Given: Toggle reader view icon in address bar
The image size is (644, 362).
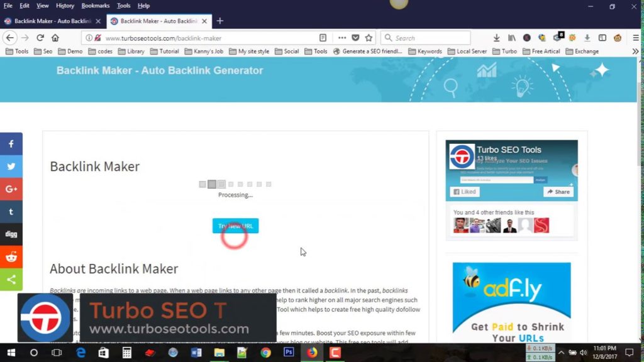Looking at the screenshot, I should coord(323,38).
